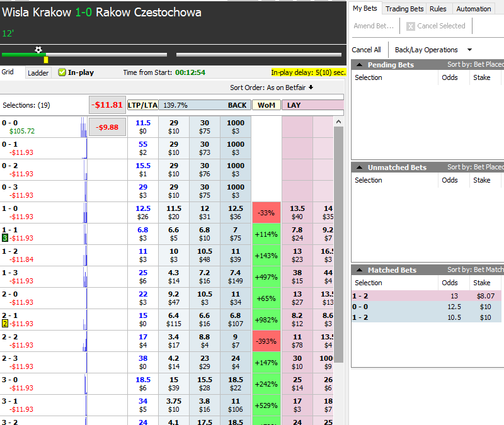
Task: Click the -$9.88 button for 0 - 0
Action: 107,127
